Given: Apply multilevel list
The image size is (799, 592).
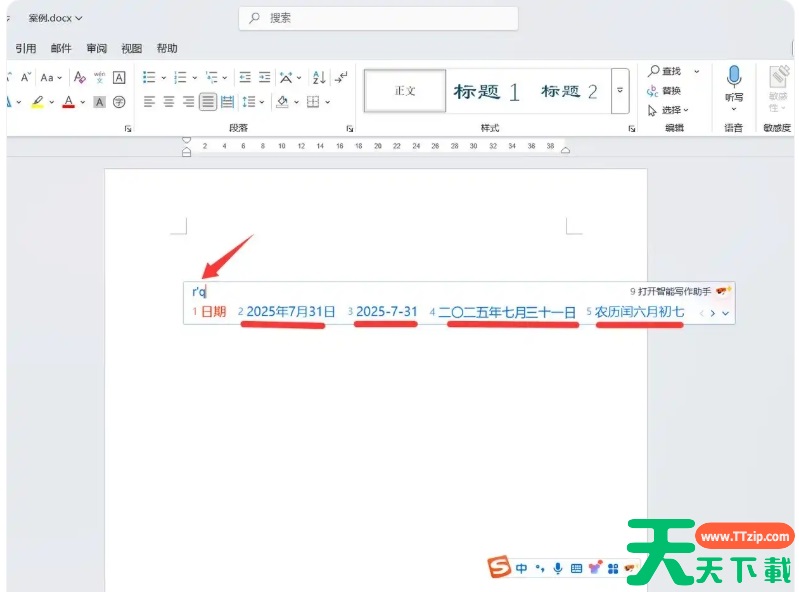Looking at the screenshot, I should pos(211,77).
